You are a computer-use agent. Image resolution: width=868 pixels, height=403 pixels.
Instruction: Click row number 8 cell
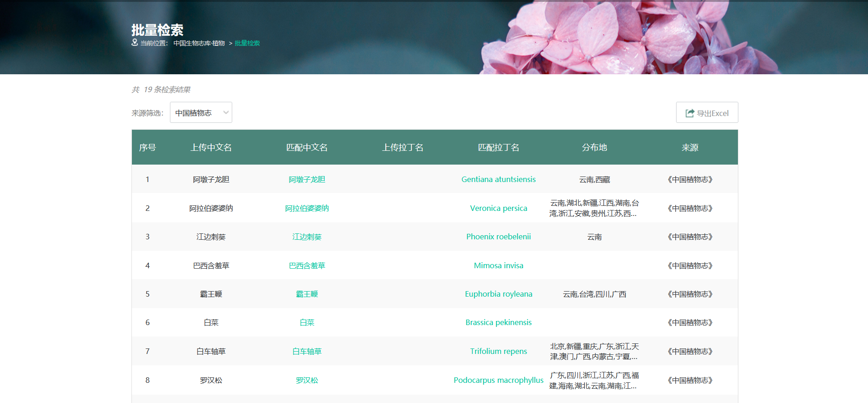click(147, 380)
